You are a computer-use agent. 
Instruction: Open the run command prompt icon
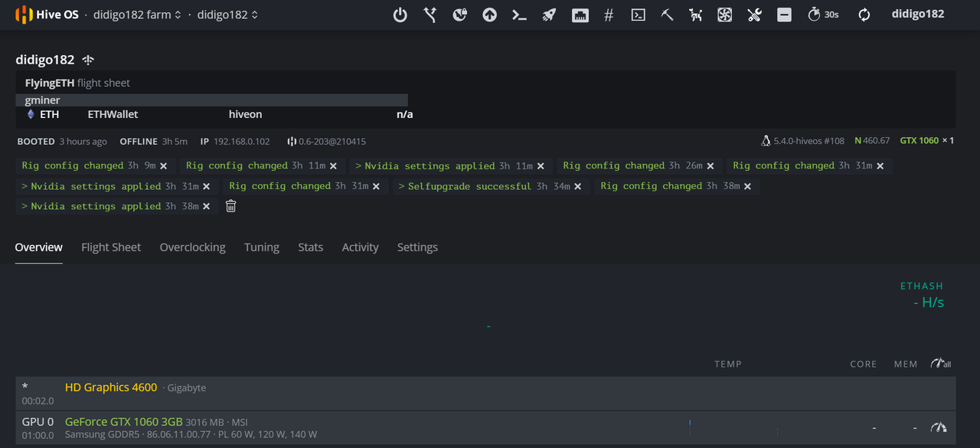pyautogui.click(x=519, y=15)
